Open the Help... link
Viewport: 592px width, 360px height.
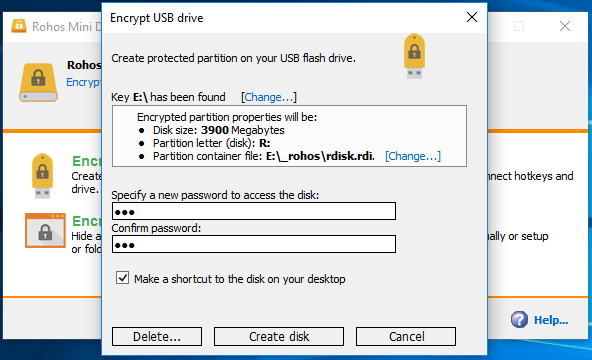coord(551,320)
